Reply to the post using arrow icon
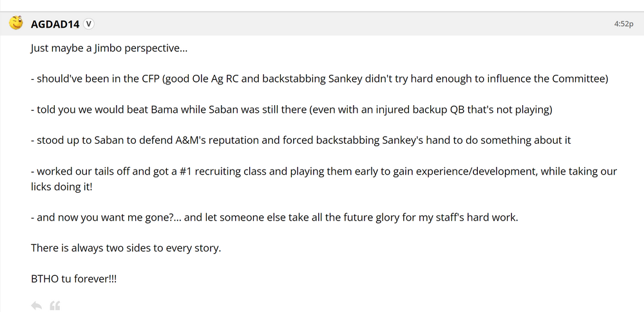The height and width of the screenshot is (312, 644). pyautogui.click(x=37, y=305)
